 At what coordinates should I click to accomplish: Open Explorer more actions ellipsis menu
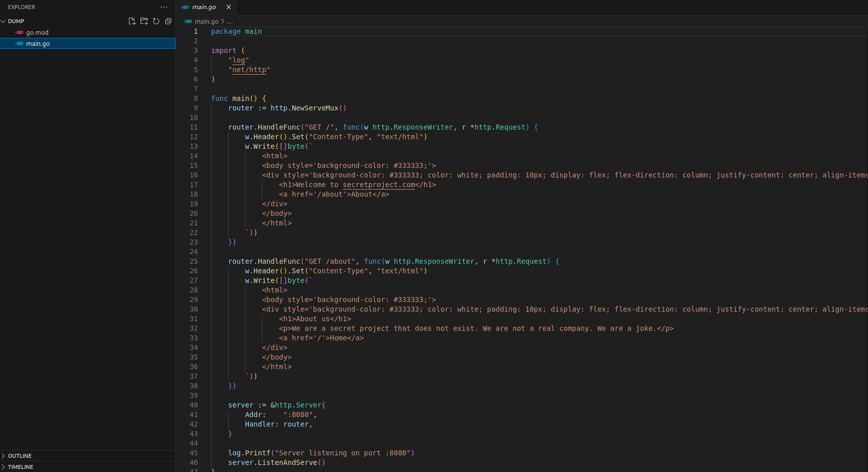click(x=164, y=7)
